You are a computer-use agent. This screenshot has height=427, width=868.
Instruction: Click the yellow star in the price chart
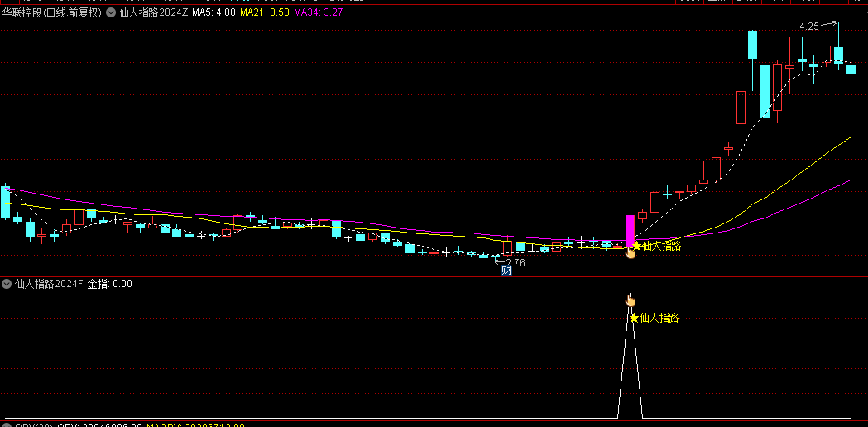[x=636, y=246]
